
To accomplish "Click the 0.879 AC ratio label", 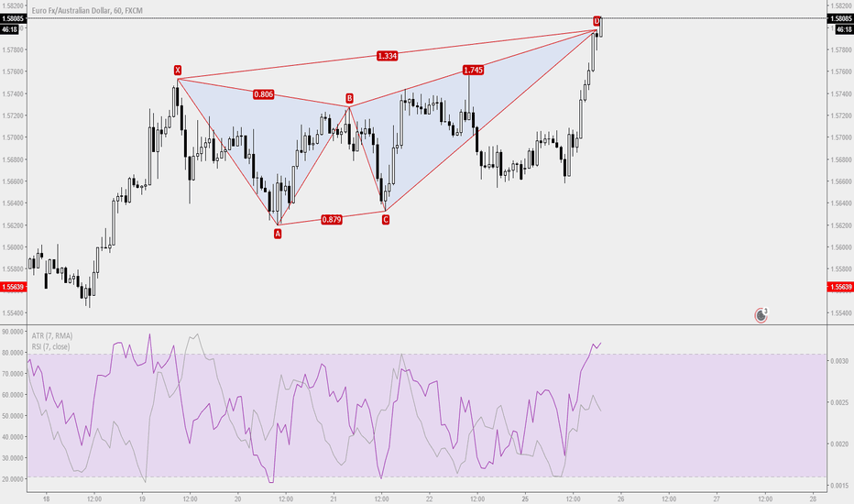I will coord(332,220).
